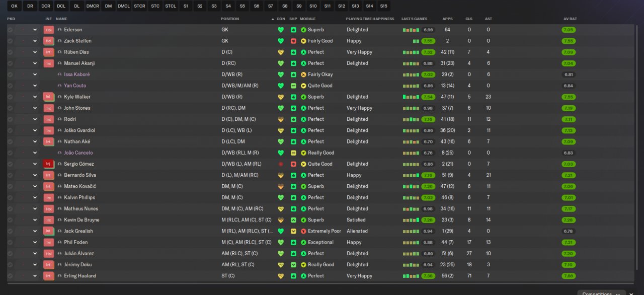This screenshot has height=295, width=644.
Task: Click the player icon next to Erling Haaland
Action: tap(60, 276)
